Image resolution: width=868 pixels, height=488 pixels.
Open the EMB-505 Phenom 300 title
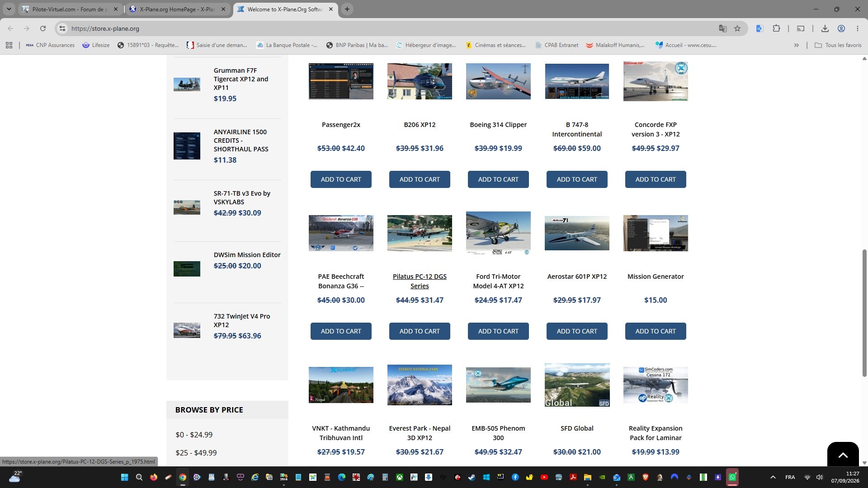click(498, 433)
